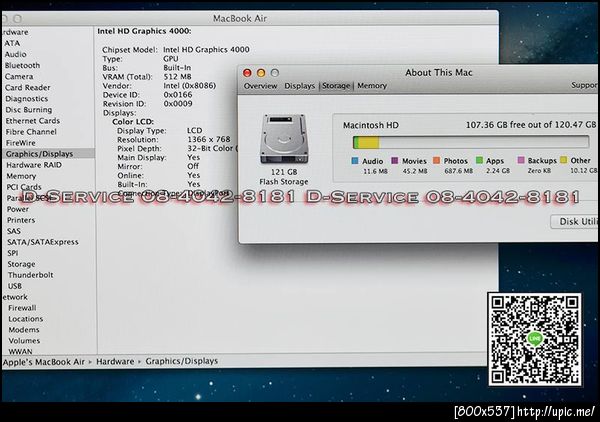
Task: Select Memory in the System Information sidebar
Action: 21,176
